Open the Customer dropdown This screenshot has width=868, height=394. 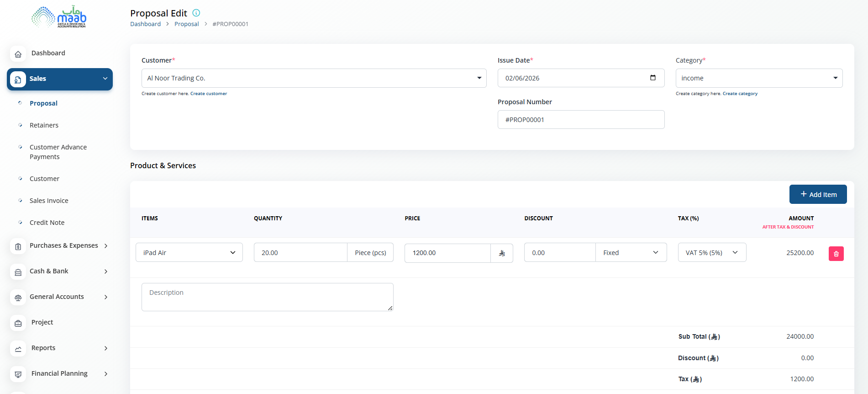(314, 78)
